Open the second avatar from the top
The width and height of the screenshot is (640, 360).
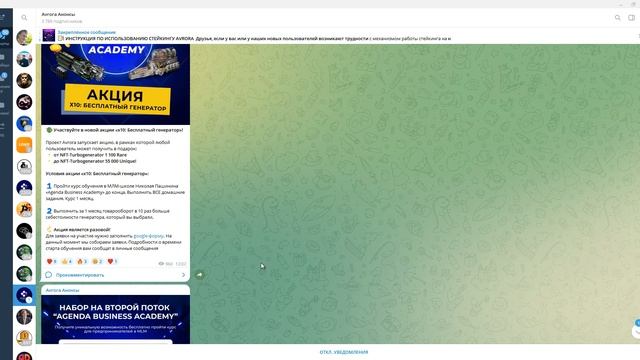pos(24,59)
